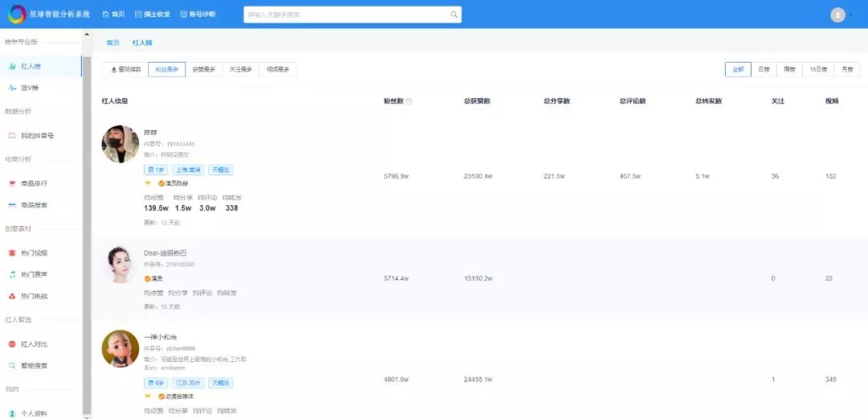The image size is (868, 419).
Task: Click the 热门挑战 red sidebar icon
Action: tap(12, 297)
